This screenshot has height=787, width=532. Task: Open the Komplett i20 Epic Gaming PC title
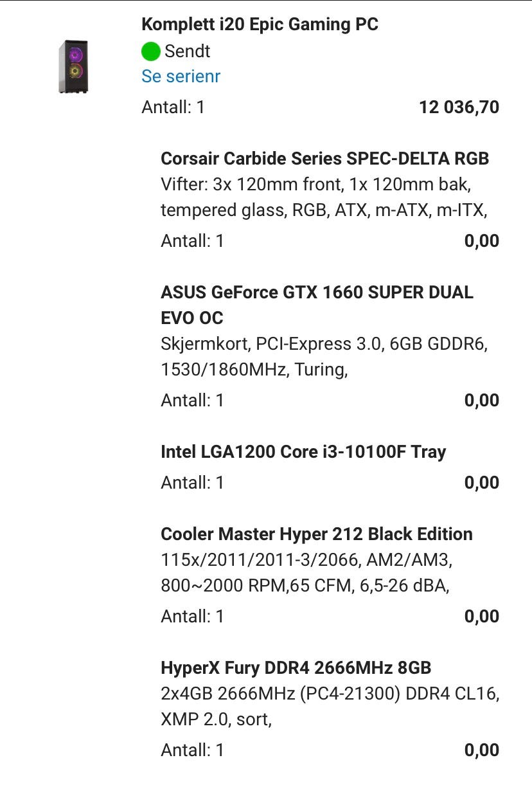(260, 25)
